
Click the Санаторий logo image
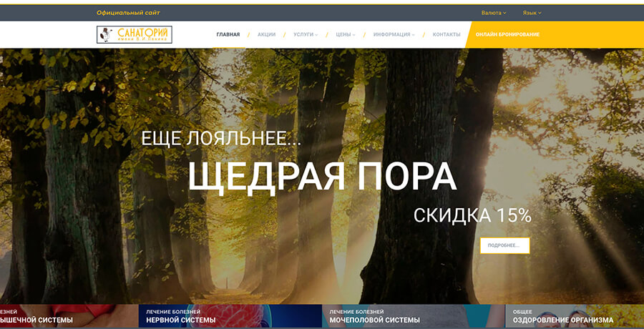[x=135, y=34]
